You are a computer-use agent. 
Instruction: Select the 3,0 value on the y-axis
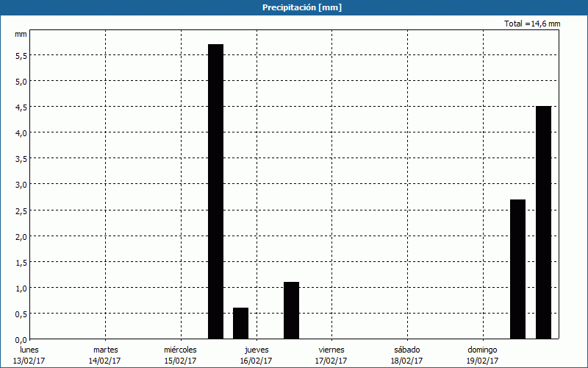[x=21, y=185]
